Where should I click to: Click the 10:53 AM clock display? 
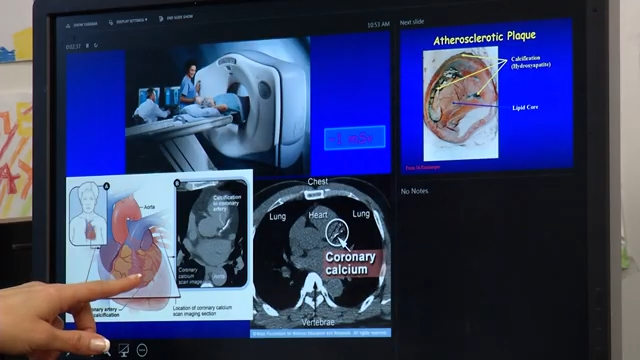[378, 25]
